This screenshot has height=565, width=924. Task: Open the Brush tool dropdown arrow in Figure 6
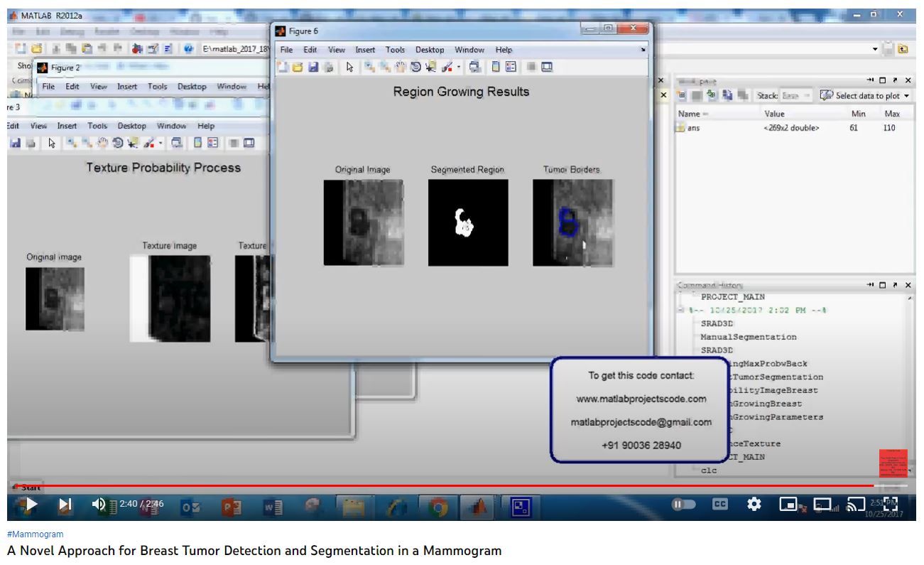pyautogui.click(x=459, y=68)
